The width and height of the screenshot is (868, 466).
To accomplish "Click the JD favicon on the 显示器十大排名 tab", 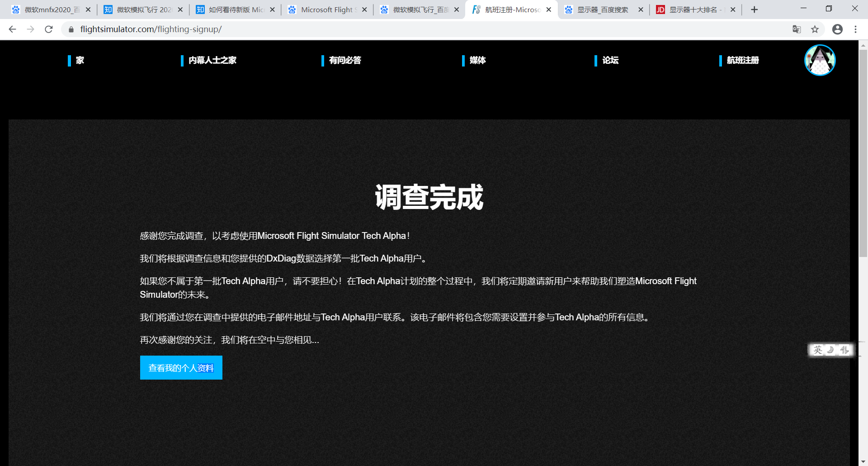I will (660, 9).
